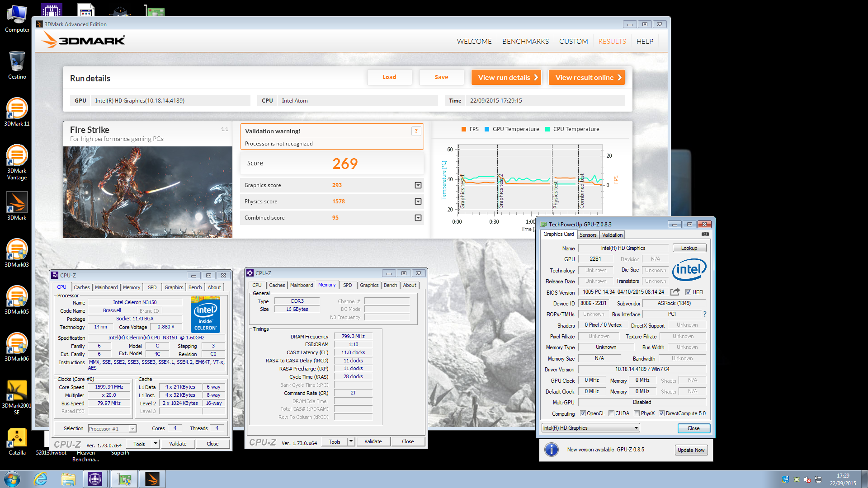Toggle the OpenCL checkbox
The width and height of the screenshot is (868, 488).
(x=583, y=413)
